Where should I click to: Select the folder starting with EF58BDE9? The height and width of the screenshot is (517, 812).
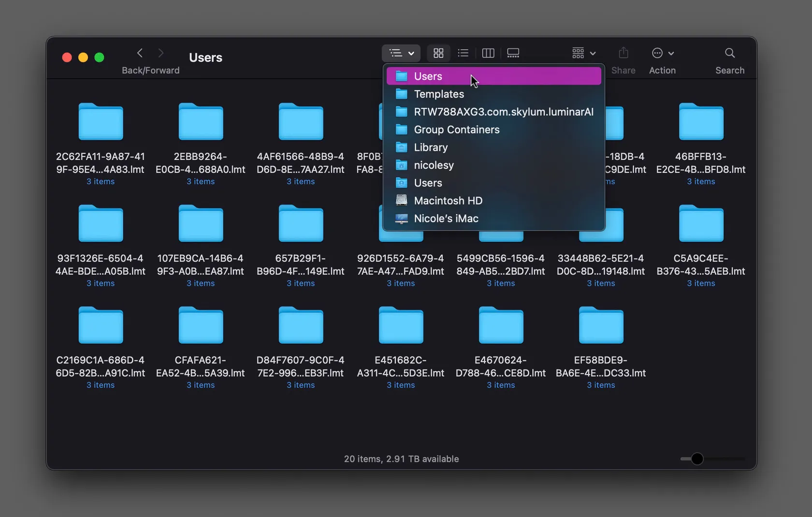click(601, 325)
